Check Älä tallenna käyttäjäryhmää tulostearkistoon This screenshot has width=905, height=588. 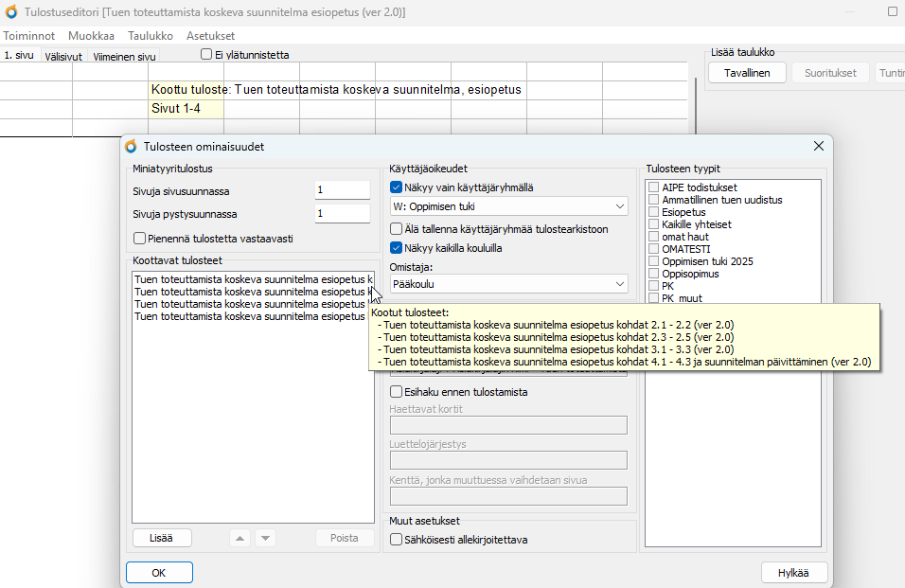pyautogui.click(x=396, y=228)
